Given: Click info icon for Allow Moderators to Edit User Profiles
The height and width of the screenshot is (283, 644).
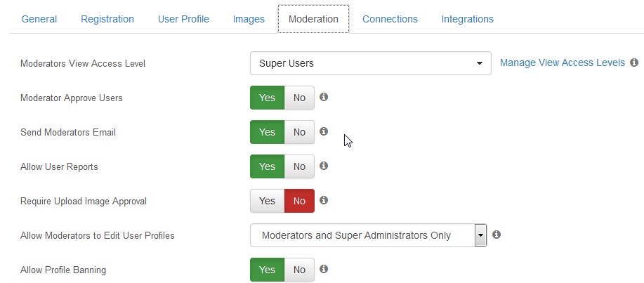Looking at the screenshot, I should 496,235.
